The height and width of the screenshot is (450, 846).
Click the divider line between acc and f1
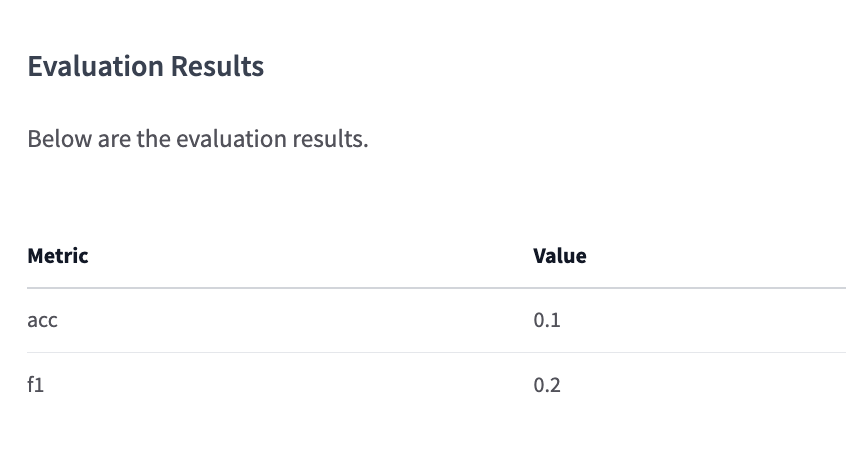tap(436, 353)
